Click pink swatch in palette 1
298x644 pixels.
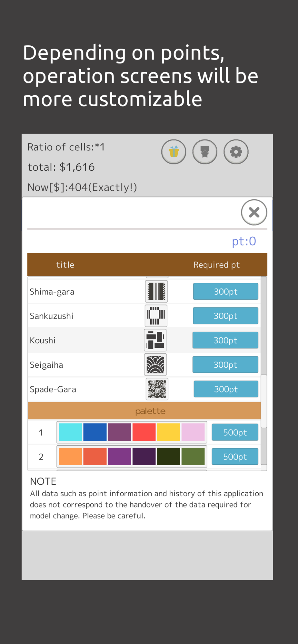(193, 432)
